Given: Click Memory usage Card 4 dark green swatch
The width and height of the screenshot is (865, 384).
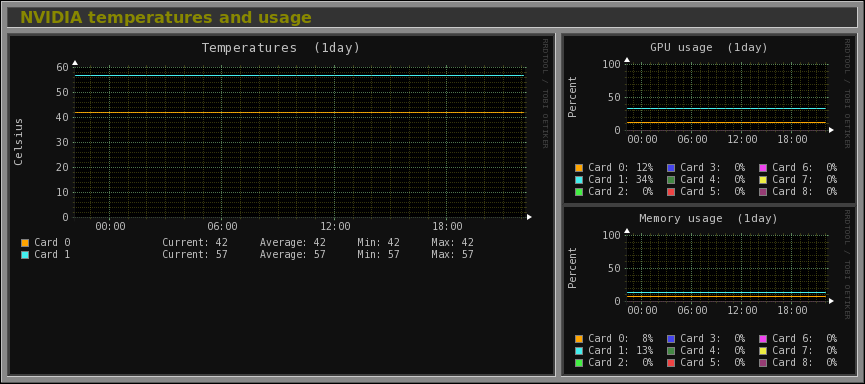Looking at the screenshot, I should pyautogui.click(x=671, y=351).
